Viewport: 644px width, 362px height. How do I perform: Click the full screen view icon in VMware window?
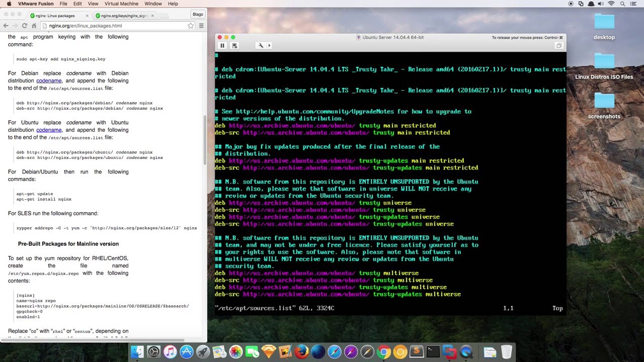[558, 46]
